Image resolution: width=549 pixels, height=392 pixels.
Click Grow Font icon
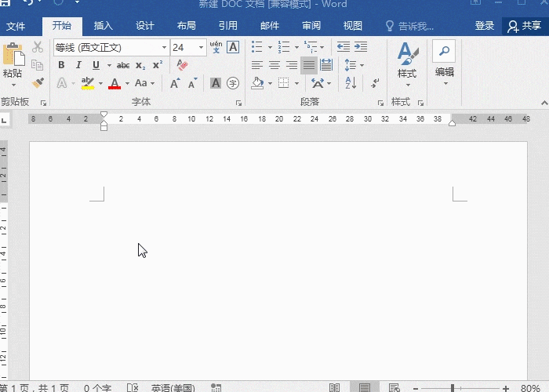[x=175, y=83]
